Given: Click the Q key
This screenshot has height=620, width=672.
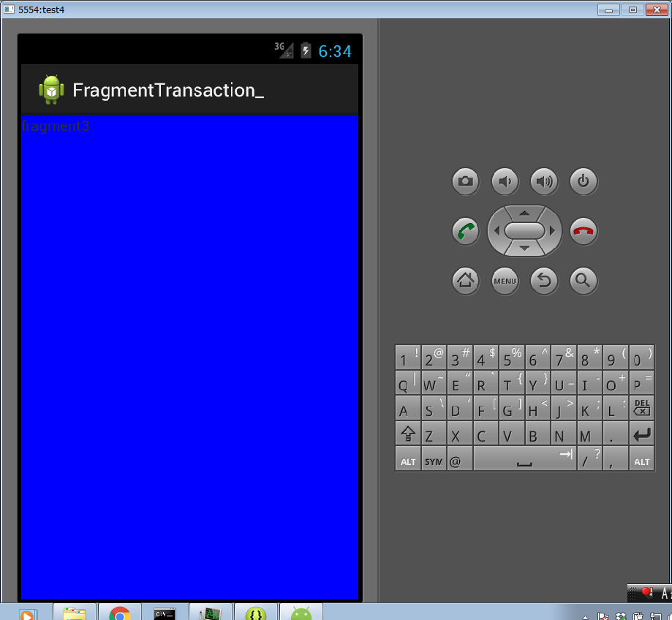Looking at the screenshot, I should (408, 382).
